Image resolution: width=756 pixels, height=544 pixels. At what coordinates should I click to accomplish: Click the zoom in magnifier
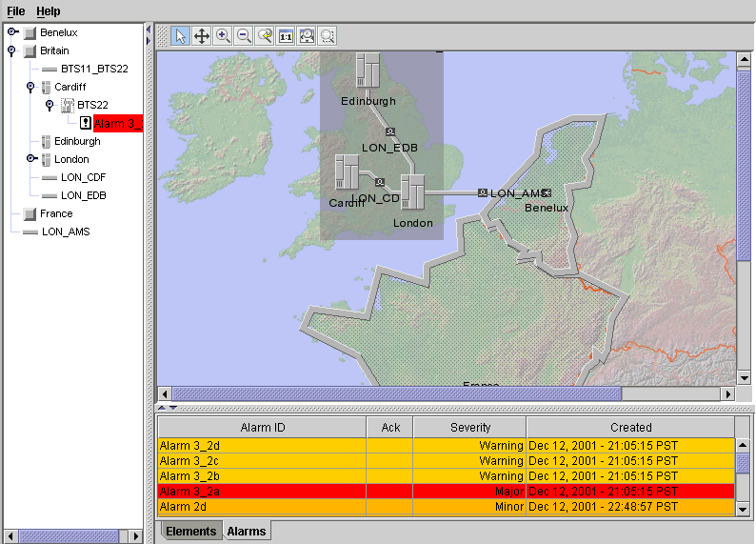click(223, 36)
